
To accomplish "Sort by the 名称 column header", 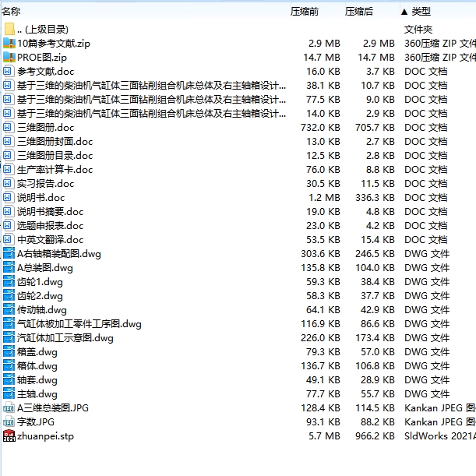I will (x=11, y=11).
